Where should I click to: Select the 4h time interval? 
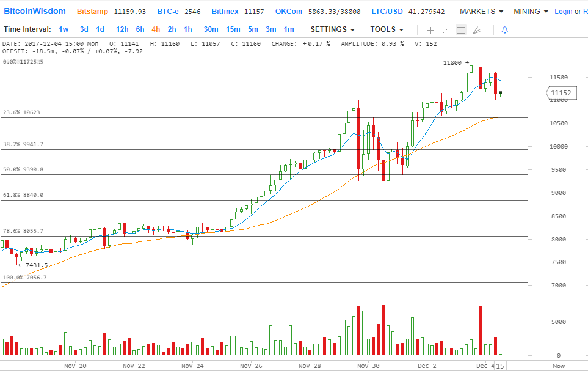click(x=156, y=29)
